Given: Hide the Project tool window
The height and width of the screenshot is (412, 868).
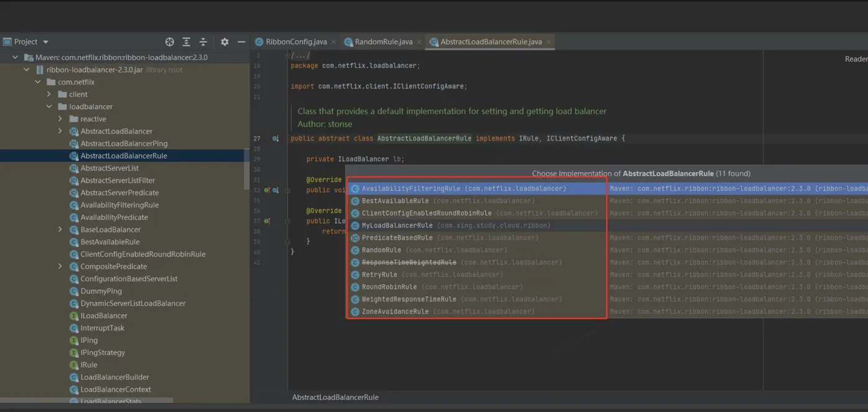Looking at the screenshot, I should (241, 42).
